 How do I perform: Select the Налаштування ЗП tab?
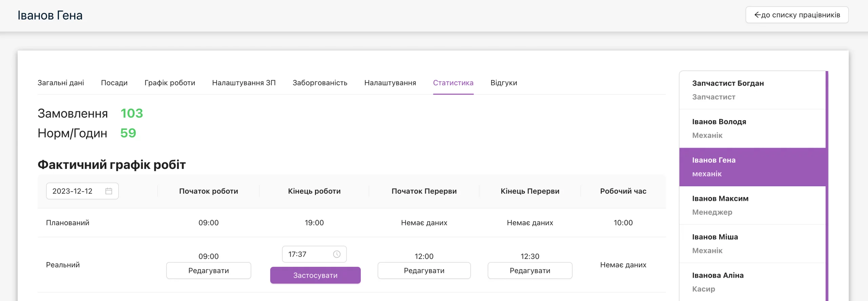click(244, 83)
